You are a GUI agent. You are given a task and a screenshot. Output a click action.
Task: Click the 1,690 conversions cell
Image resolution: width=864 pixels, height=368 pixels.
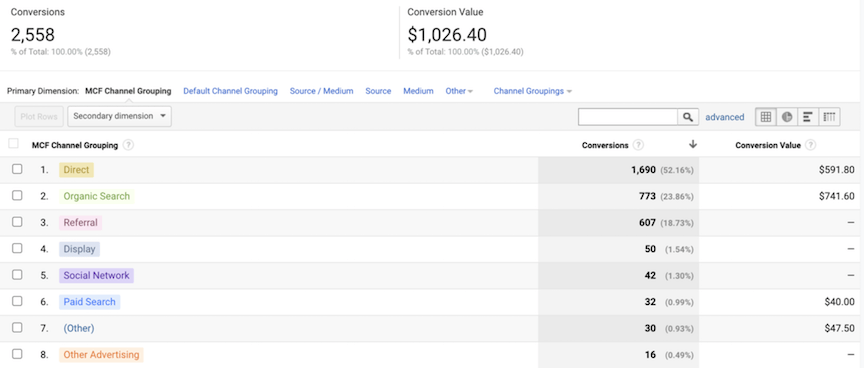tap(643, 170)
